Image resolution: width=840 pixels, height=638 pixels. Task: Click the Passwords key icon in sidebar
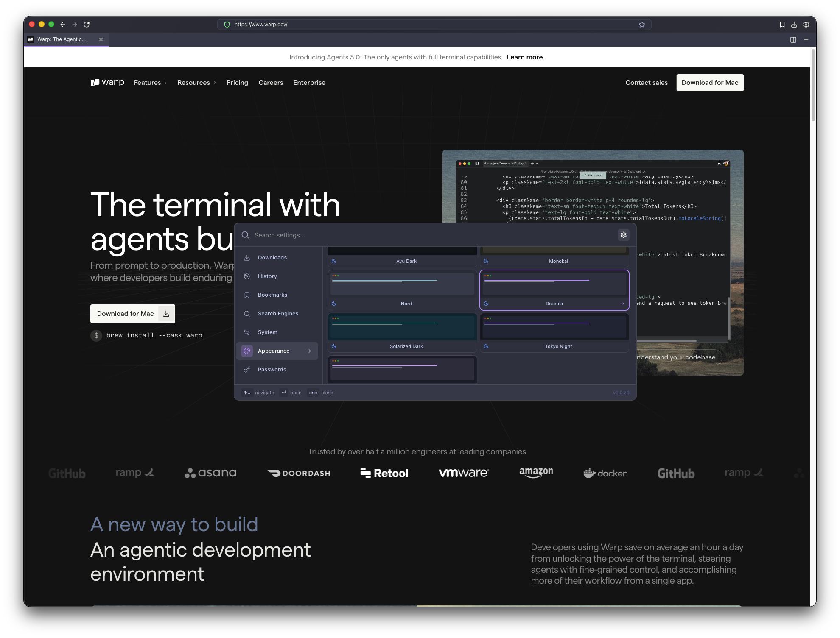coord(247,369)
